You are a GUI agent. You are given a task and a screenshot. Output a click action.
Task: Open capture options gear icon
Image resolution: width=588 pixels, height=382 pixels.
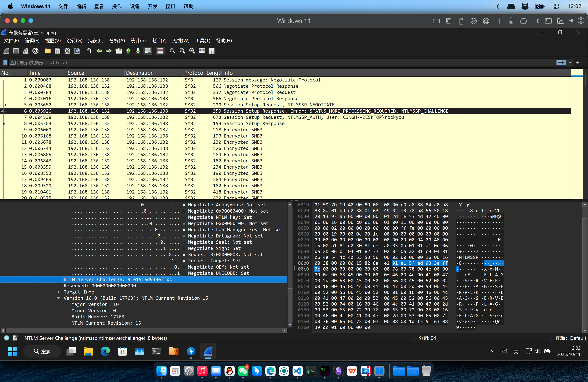pyautogui.click(x=36, y=51)
